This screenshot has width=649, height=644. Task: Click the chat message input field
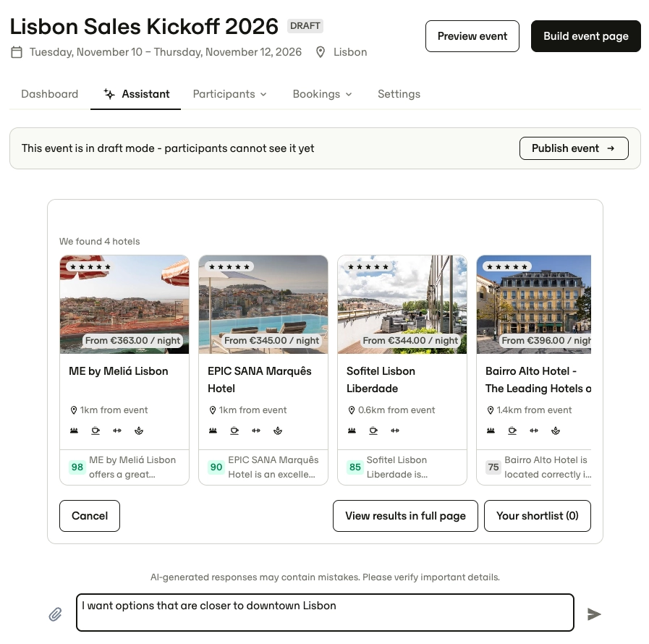click(325, 613)
